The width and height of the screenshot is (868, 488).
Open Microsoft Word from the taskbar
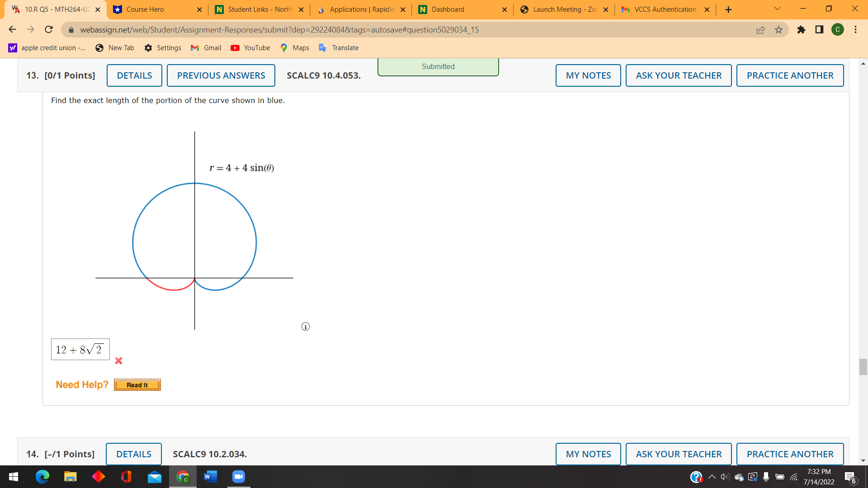pyautogui.click(x=210, y=477)
